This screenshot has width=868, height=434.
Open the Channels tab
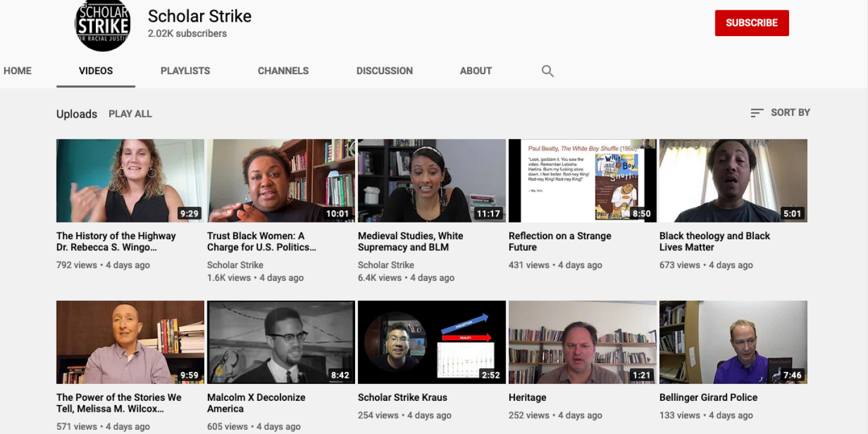click(x=283, y=71)
